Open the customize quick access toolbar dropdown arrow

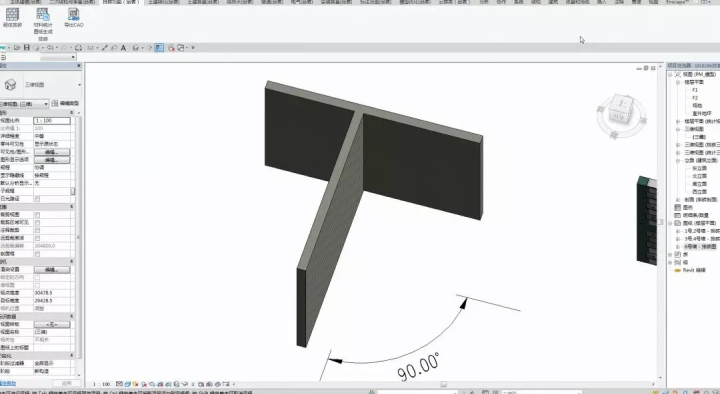click(193, 48)
